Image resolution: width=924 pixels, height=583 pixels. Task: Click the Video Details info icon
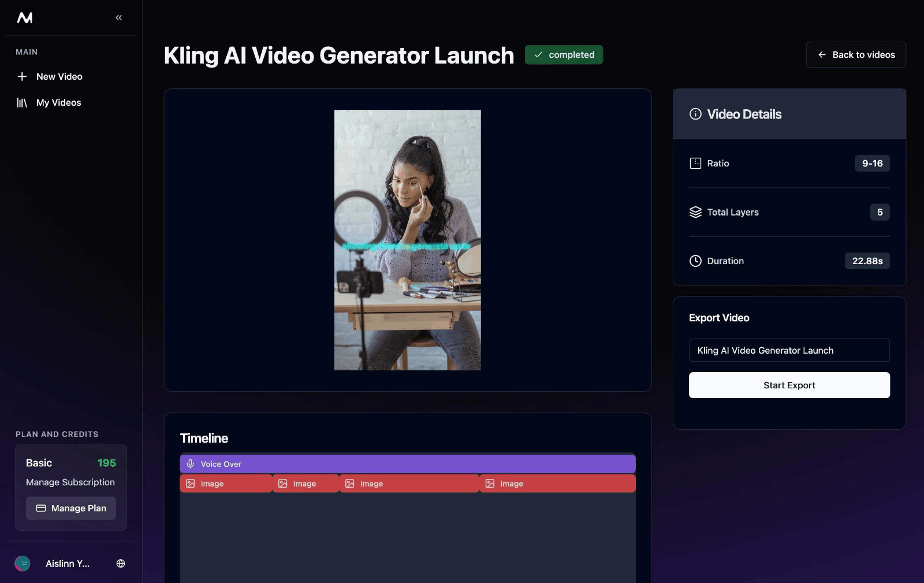coord(695,114)
